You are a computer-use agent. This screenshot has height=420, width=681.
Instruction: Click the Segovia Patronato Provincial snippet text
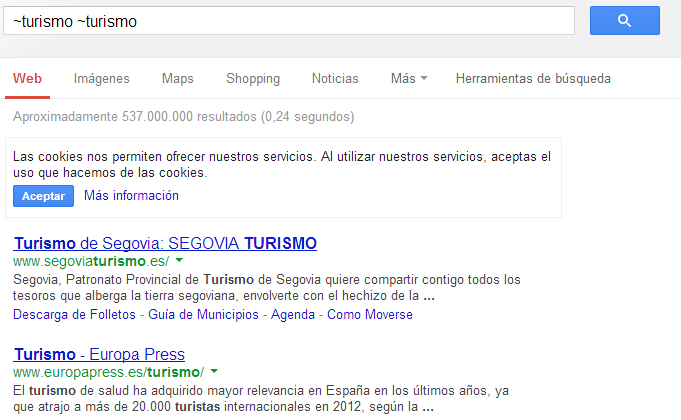tap(267, 288)
